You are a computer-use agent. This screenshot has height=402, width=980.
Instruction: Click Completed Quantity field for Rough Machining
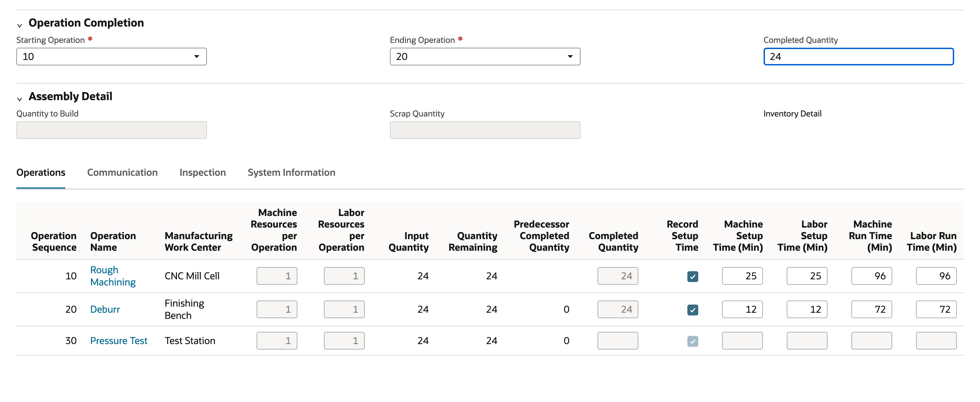click(x=618, y=276)
